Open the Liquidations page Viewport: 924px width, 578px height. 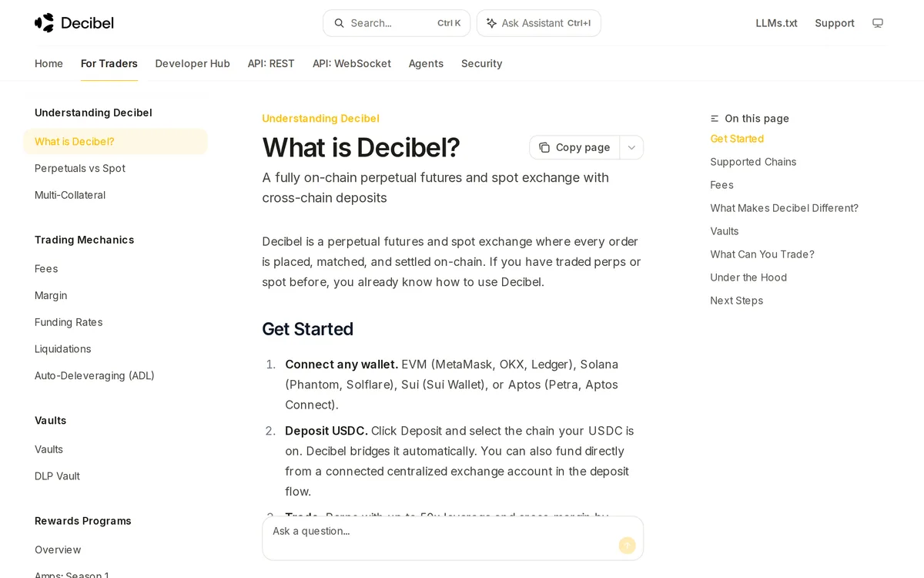[63, 349]
